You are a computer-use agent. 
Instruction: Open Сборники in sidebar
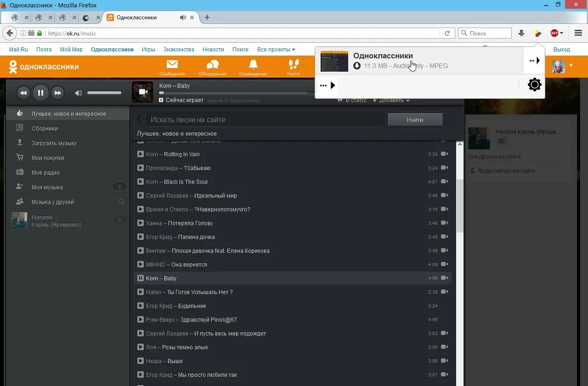point(68,128)
